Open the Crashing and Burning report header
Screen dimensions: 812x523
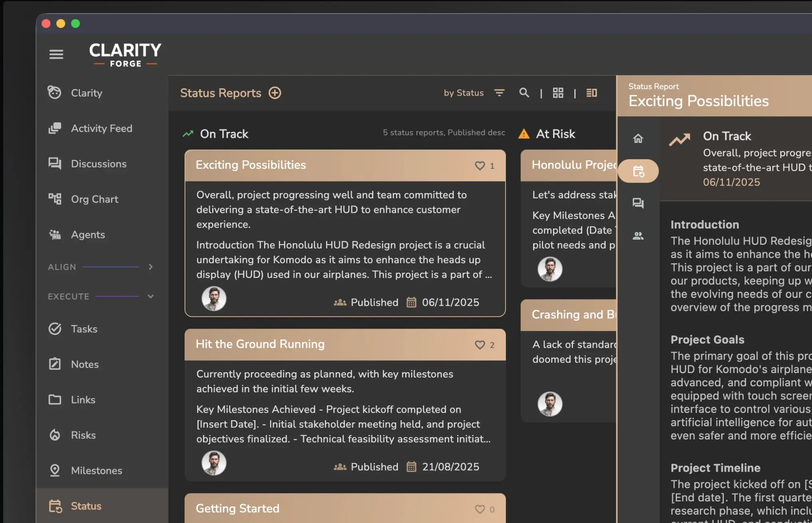click(x=574, y=315)
